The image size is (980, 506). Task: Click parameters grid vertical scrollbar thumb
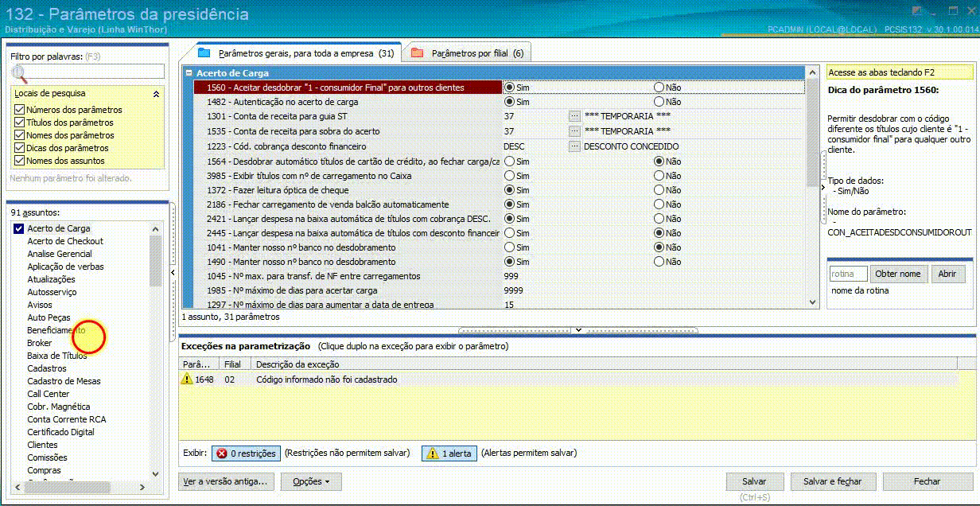click(812, 131)
